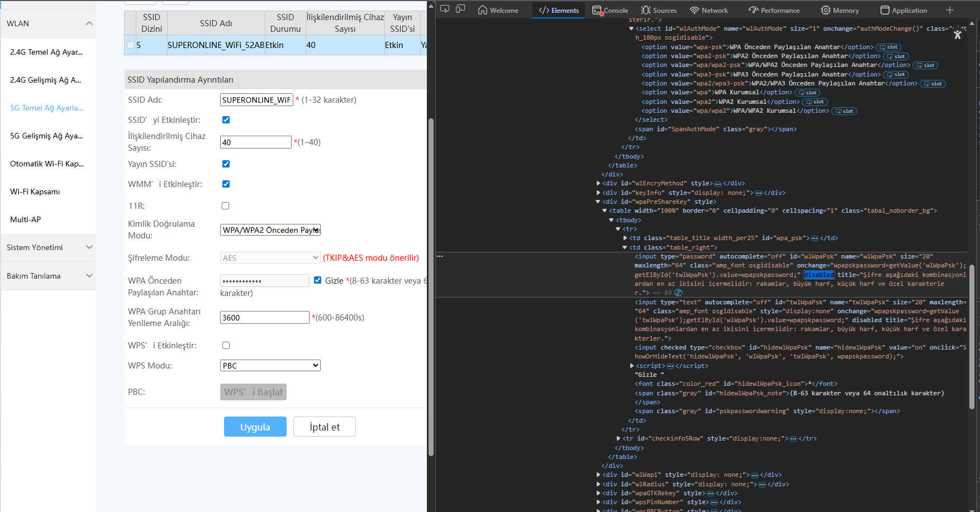
Task: Open 2.4G Gelişmiş Ağ Ayarları menu item
Action: pyautogui.click(x=46, y=80)
